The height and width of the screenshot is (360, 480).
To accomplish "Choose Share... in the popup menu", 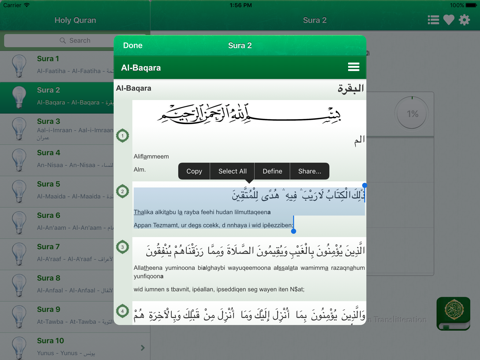I will point(310,171).
